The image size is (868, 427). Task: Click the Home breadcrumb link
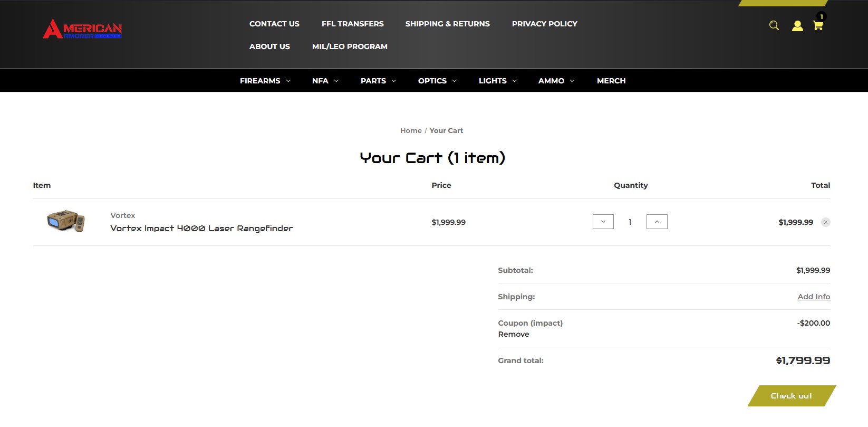[411, 130]
